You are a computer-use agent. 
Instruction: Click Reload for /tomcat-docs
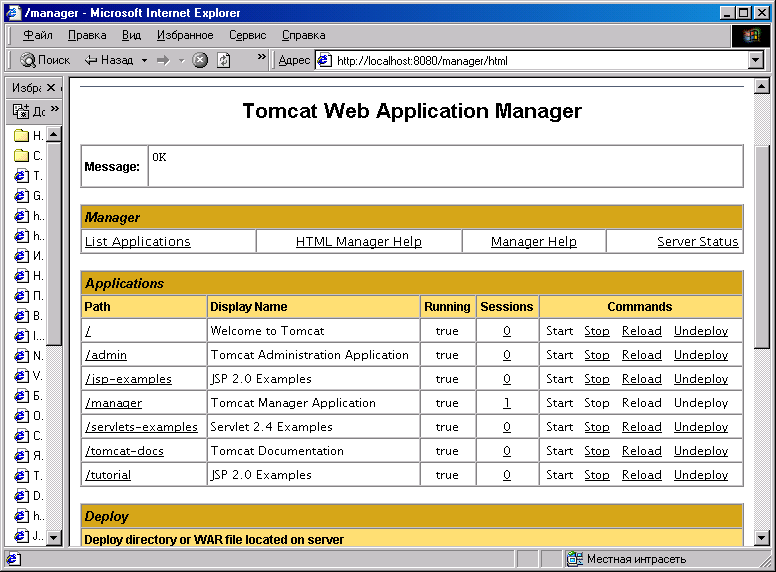click(x=641, y=451)
